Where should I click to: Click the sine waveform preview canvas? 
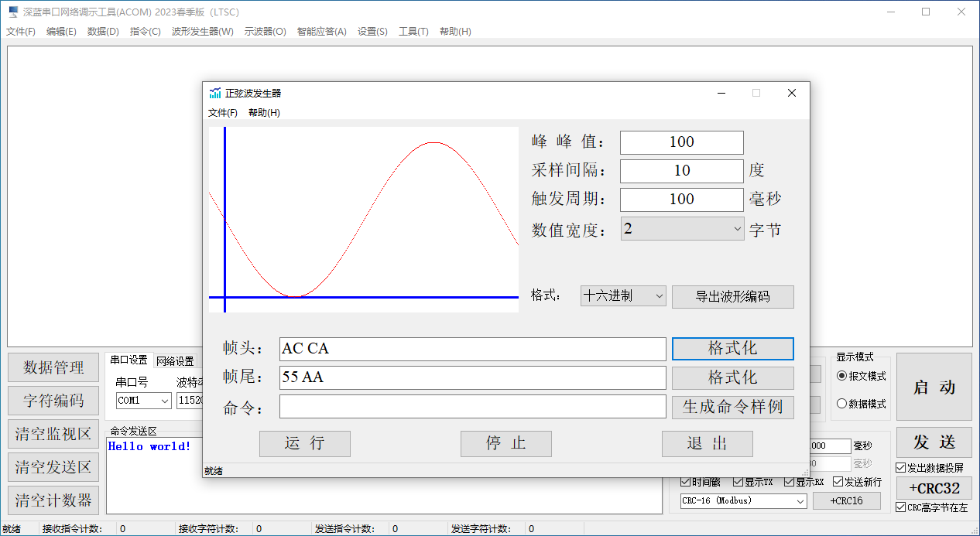coord(364,220)
